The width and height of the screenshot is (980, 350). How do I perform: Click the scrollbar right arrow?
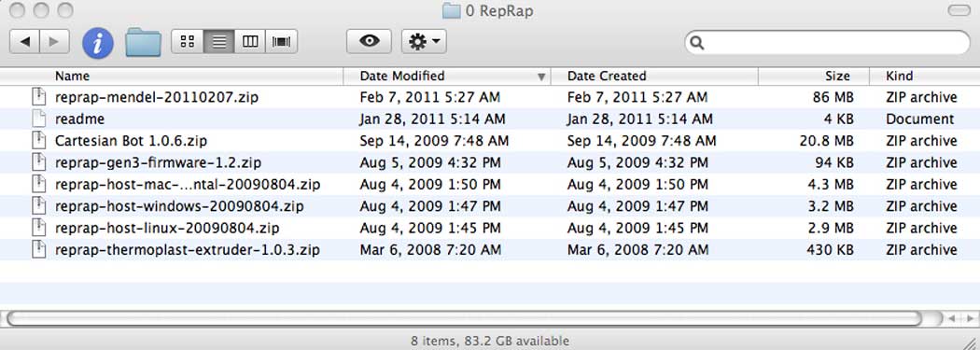pos(970,319)
